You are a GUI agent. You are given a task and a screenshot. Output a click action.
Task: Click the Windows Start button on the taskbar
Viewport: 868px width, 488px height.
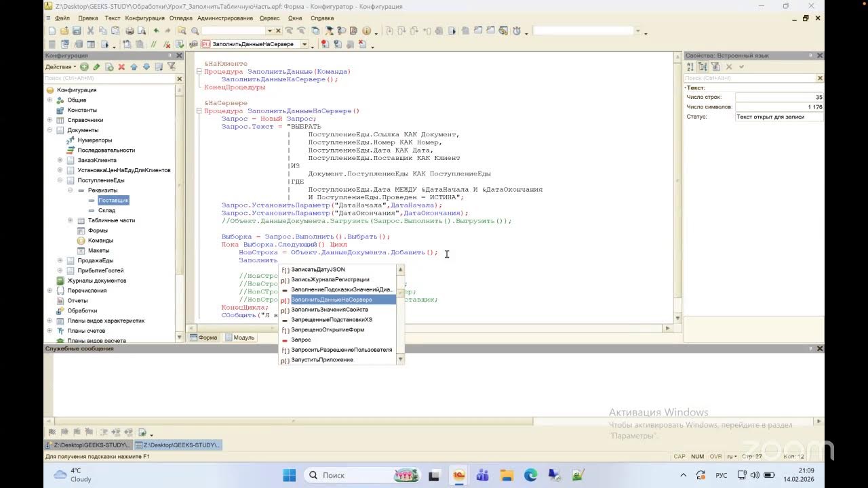[x=290, y=475]
